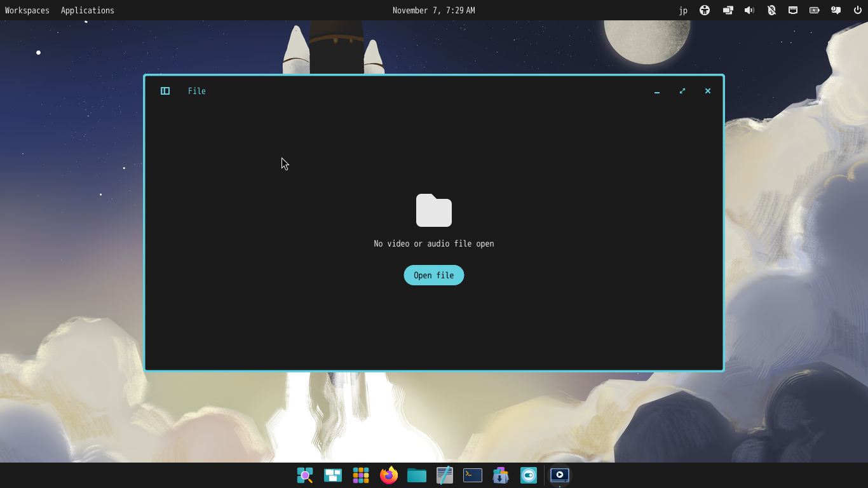Viewport: 868px width, 488px height.
Task: Open the display tiling options applet
Action: tap(728, 10)
